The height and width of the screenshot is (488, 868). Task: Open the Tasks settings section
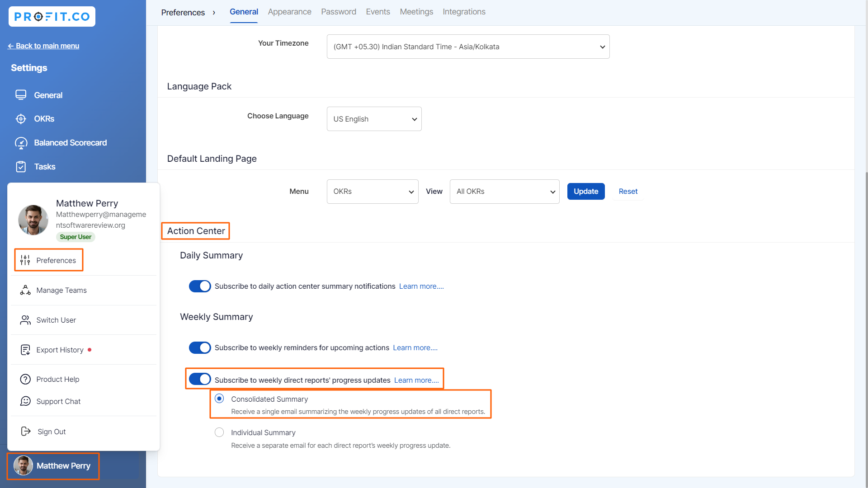[x=44, y=166]
